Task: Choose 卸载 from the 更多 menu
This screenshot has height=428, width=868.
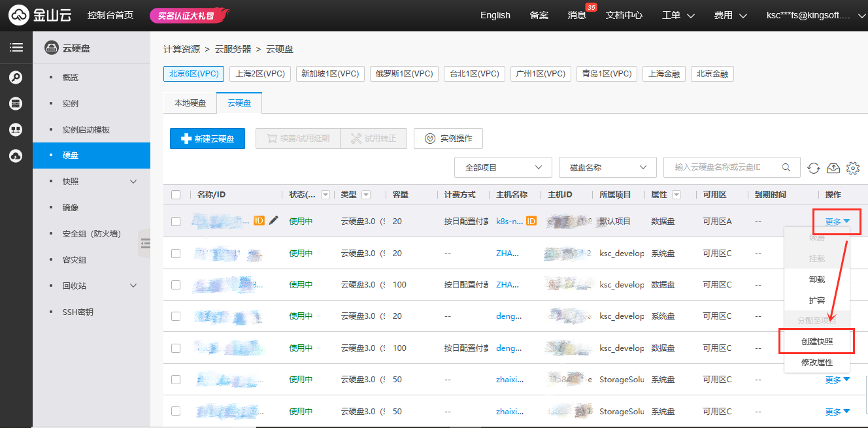Action: pos(817,280)
